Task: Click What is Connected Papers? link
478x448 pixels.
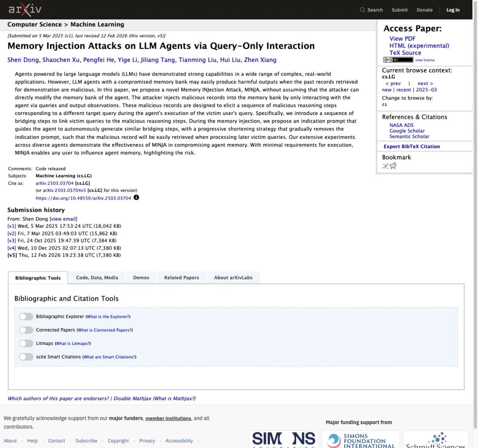Action: point(104,330)
